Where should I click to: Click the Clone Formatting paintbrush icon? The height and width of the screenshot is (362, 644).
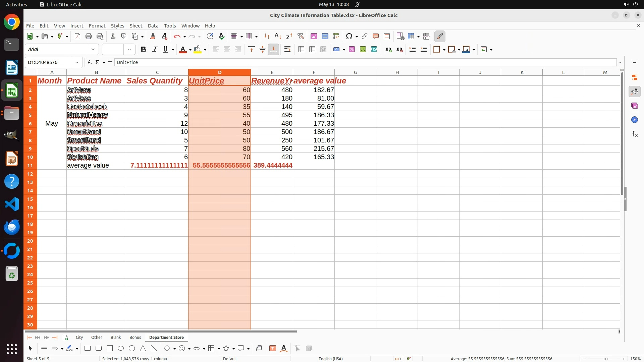pyautogui.click(x=153, y=36)
